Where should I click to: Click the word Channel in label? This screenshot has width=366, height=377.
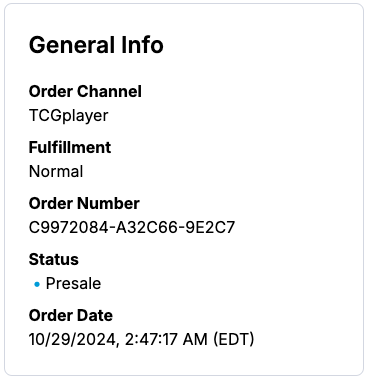(111, 91)
